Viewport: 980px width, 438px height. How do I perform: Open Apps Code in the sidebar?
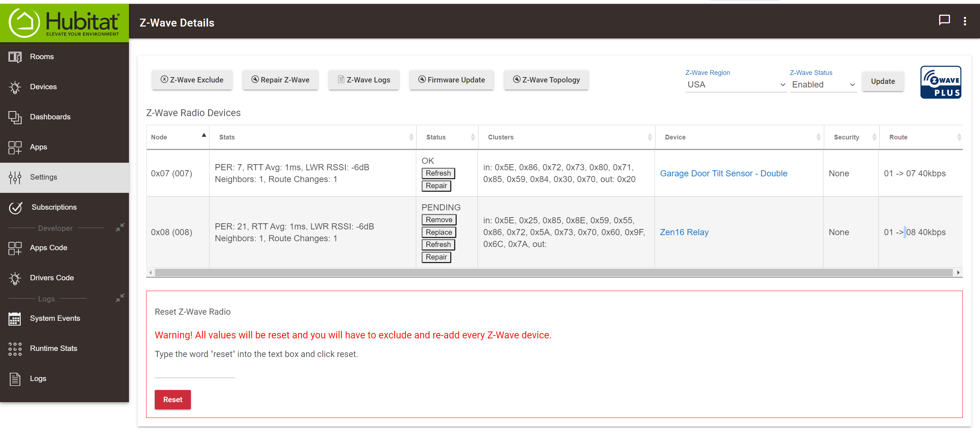pyautogui.click(x=64, y=248)
